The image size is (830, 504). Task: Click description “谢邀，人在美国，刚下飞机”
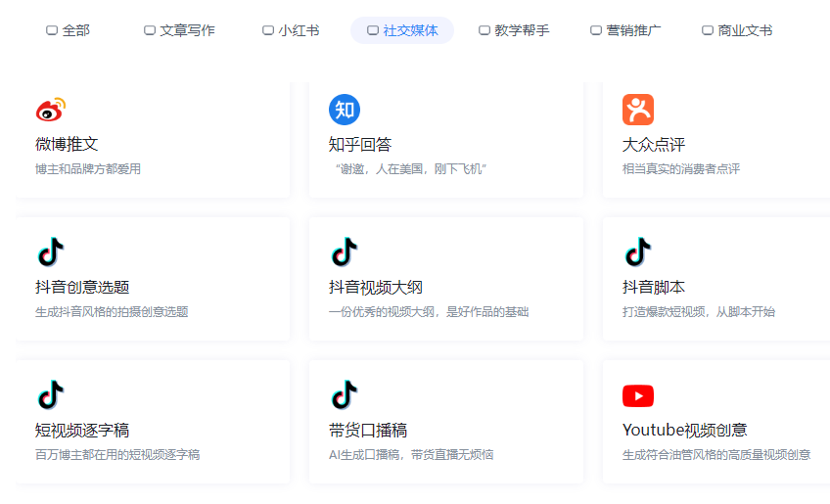(x=411, y=169)
